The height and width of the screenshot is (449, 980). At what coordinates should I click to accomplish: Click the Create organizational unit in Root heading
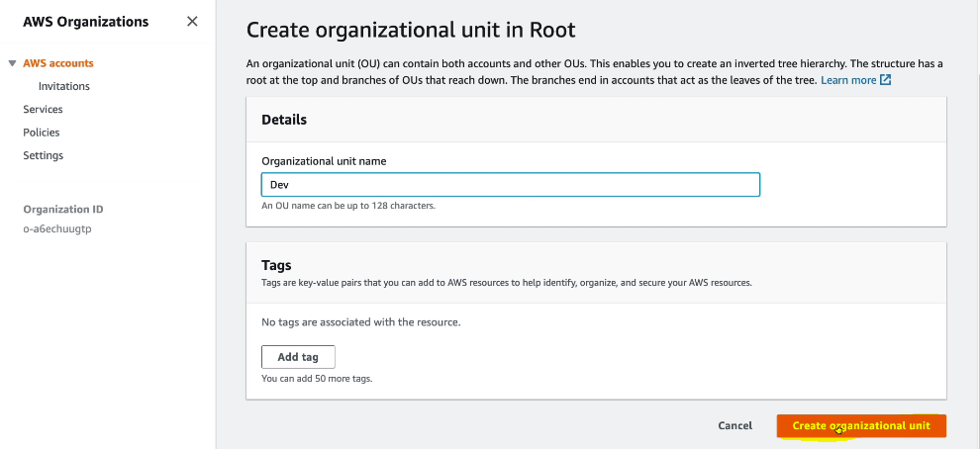pos(410,31)
